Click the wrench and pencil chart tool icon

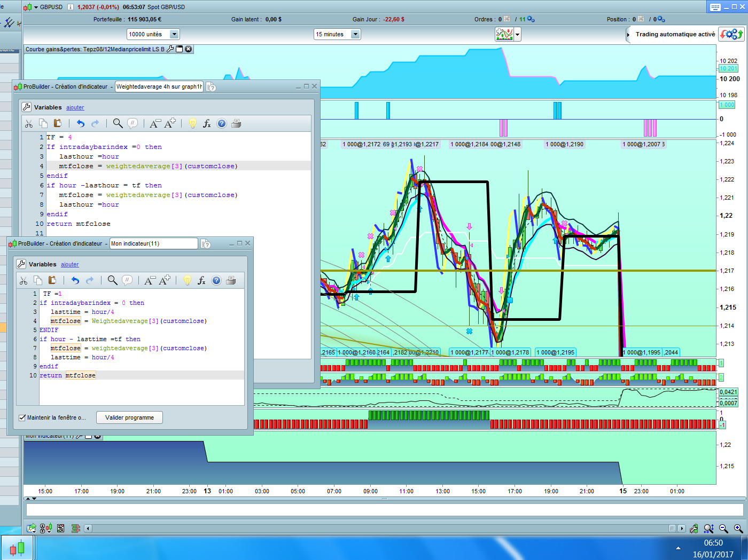click(694, 529)
